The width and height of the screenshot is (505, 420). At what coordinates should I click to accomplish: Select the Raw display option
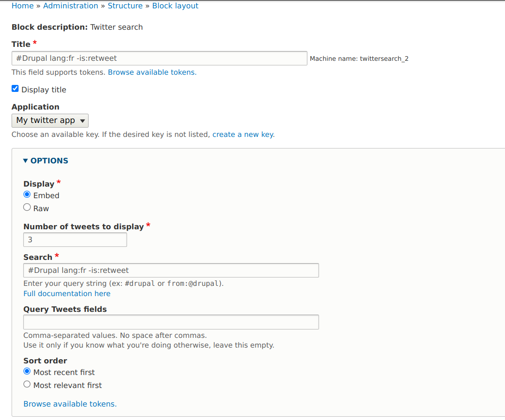point(27,207)
